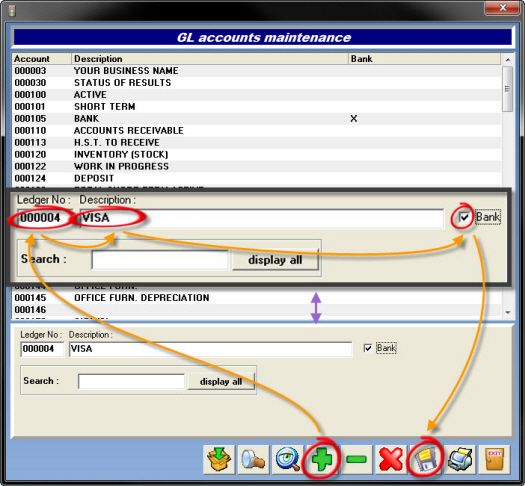Click the X bank mark on row 000105
Screen dimensions: 525x486
[354, 118]
